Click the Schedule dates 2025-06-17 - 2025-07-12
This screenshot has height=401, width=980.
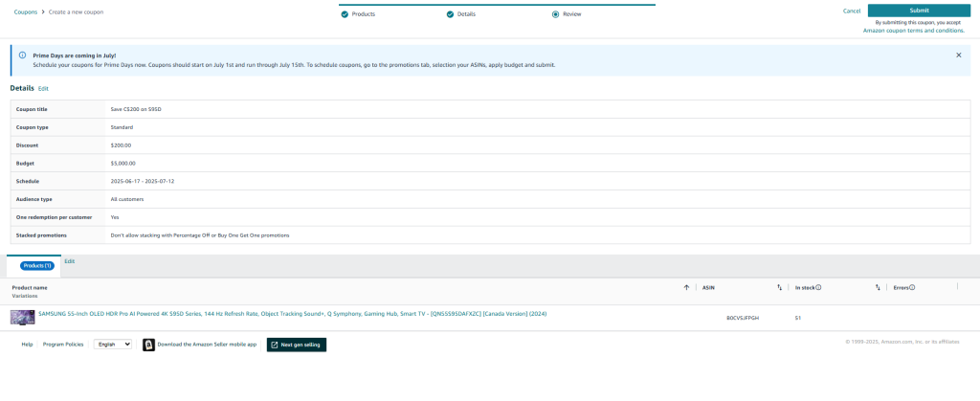click(142, 181)
